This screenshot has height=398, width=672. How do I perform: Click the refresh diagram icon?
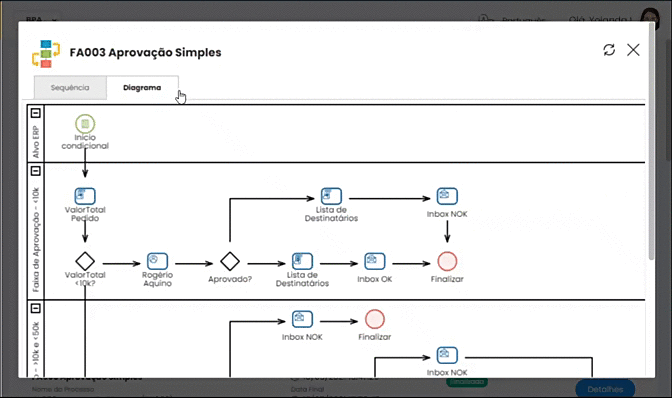[609, 50]
